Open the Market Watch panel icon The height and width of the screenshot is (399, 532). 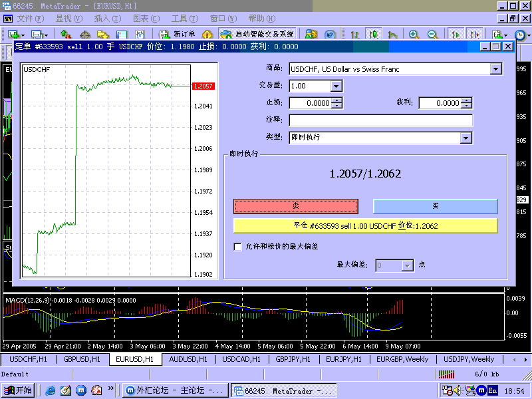(65, 34)
